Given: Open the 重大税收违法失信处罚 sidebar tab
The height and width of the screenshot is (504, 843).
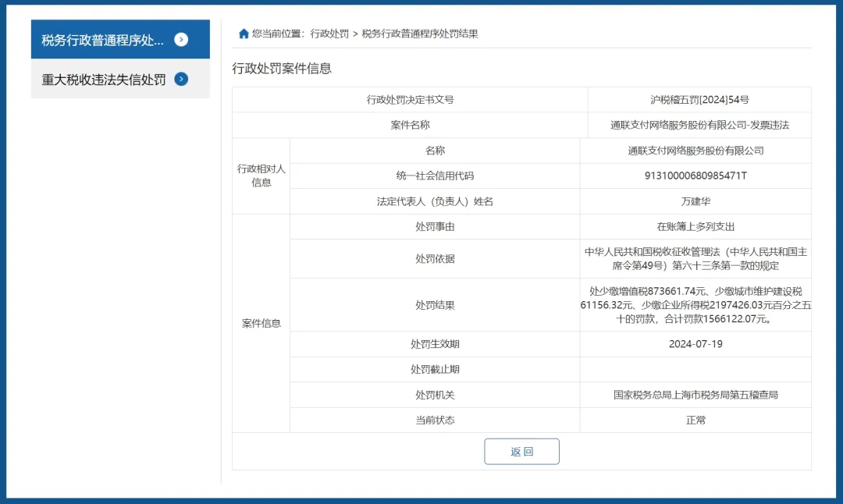Looking at the screenshot, I should [x=120, y=79].
